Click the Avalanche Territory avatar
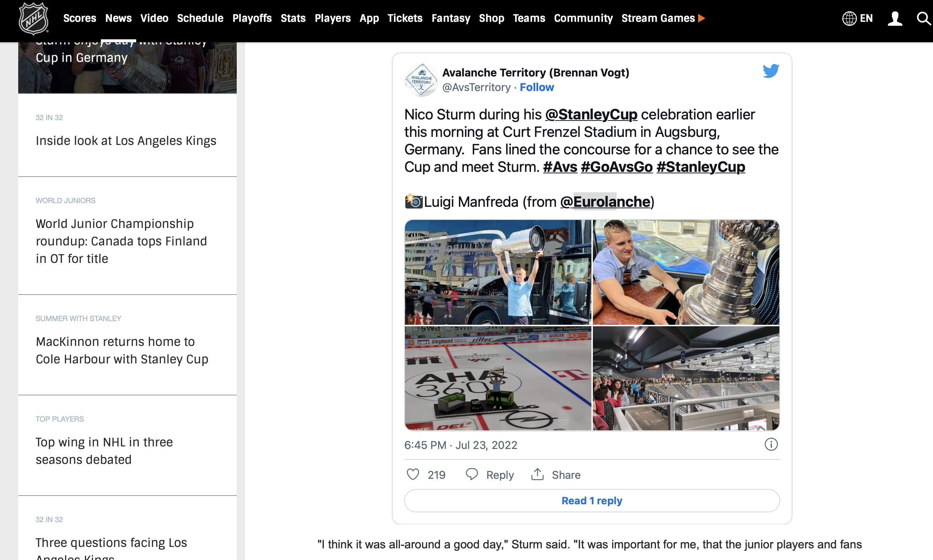 point(421,80)
